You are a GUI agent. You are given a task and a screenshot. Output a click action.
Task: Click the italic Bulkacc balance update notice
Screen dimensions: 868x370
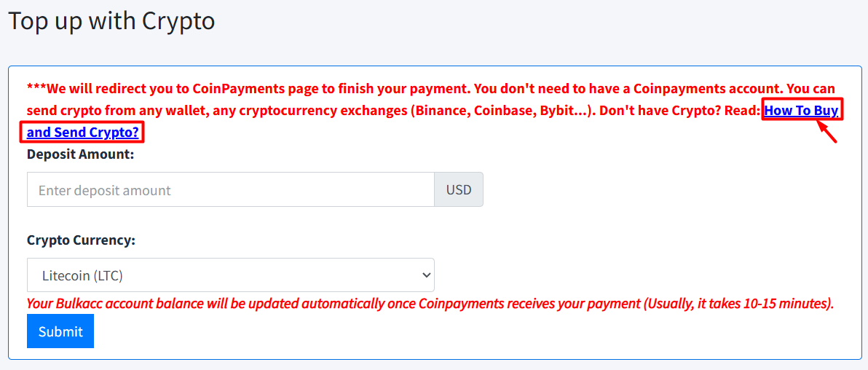430,303
